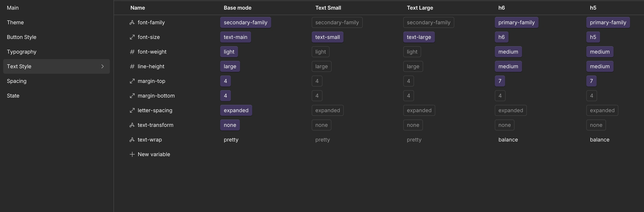This screenshot has height=212, width=644.
Task: Open the Text Small text-small size chip
Action: point(327,37)
